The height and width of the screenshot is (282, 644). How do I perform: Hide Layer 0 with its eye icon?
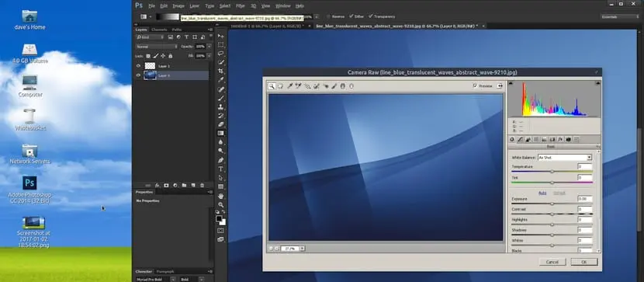click(138, 75)
